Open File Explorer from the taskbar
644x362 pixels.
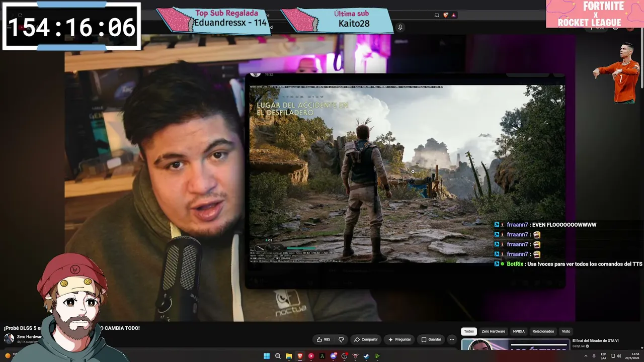[x=289, y=356]
